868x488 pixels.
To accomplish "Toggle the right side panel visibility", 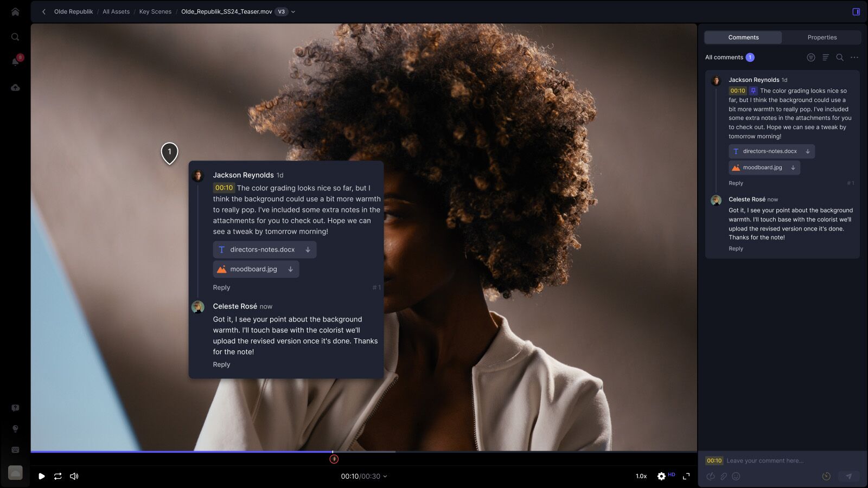I will click(856, 11).
